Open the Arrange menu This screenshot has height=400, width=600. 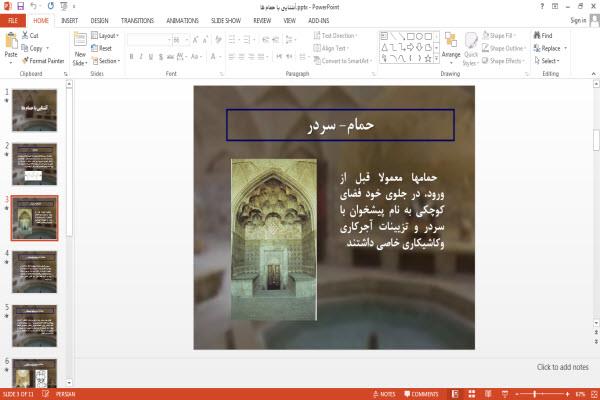click(x=451, y=48)
